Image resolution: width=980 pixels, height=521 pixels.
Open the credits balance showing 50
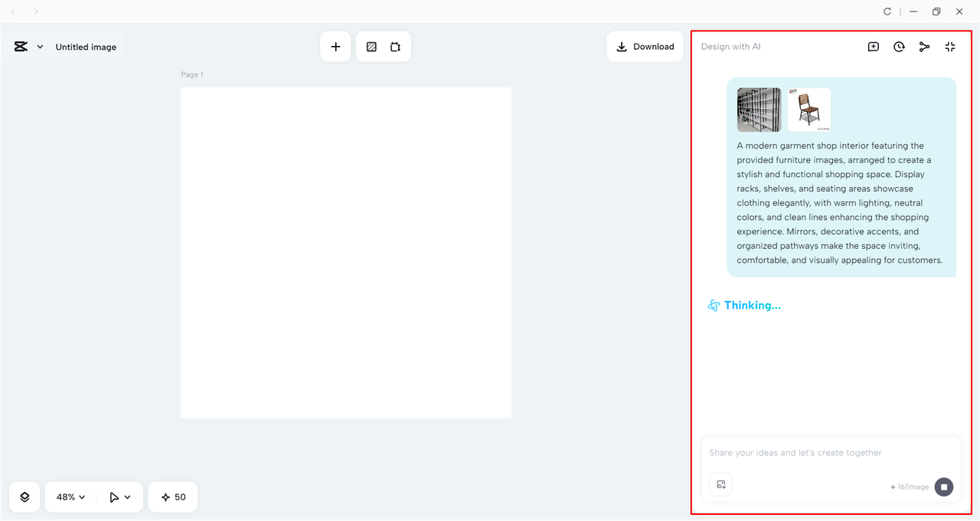click(172, 496)
